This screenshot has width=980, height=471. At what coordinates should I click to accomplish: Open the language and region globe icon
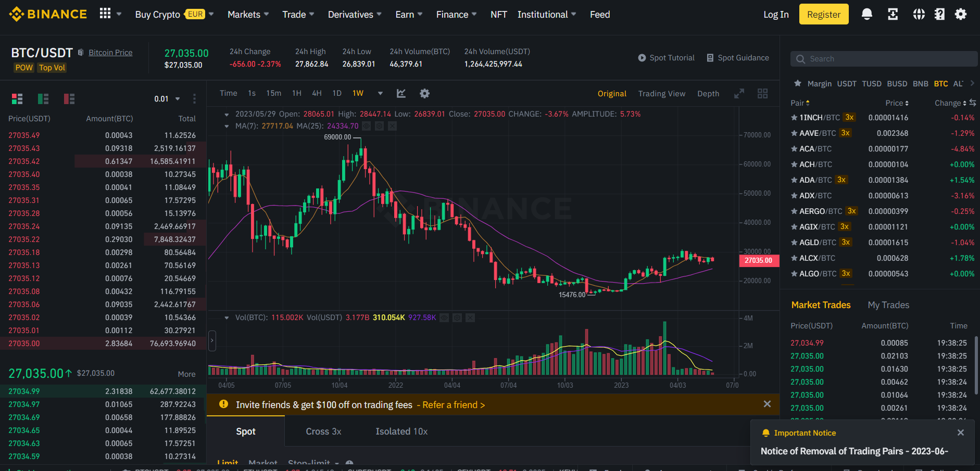click(919, 14)
